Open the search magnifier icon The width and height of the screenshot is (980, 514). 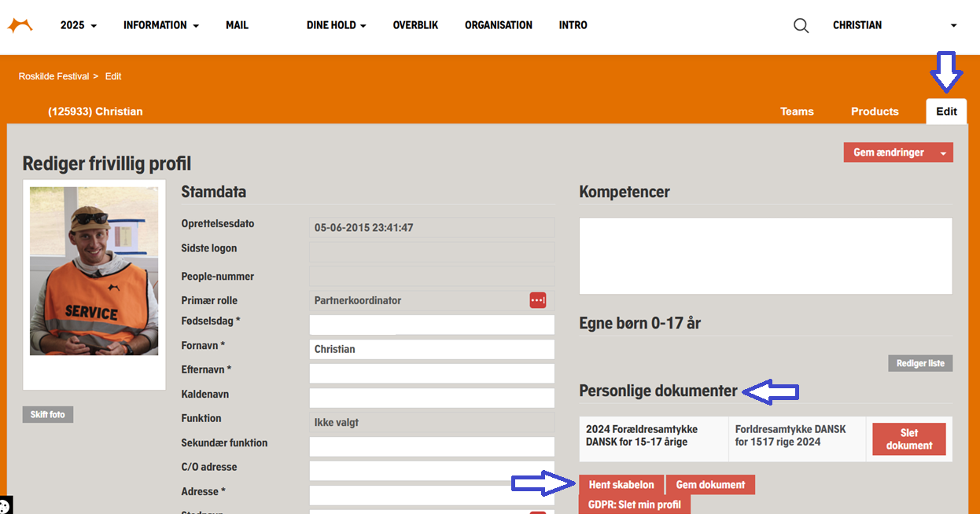(801, 26)
